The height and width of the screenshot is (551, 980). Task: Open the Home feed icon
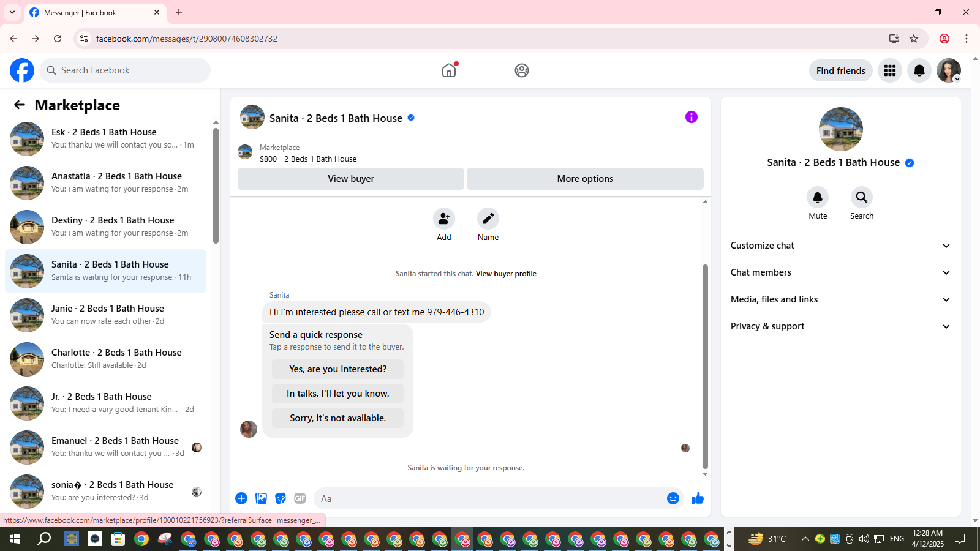449,70
